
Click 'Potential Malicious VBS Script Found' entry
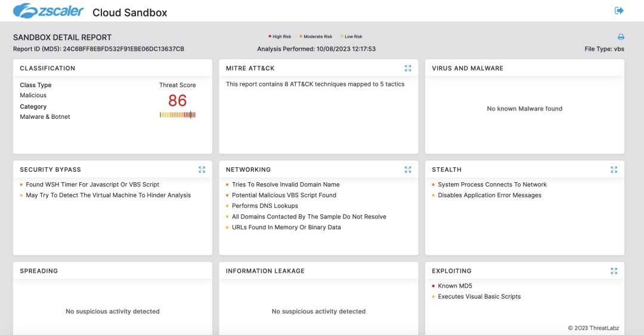coord(284,195)
